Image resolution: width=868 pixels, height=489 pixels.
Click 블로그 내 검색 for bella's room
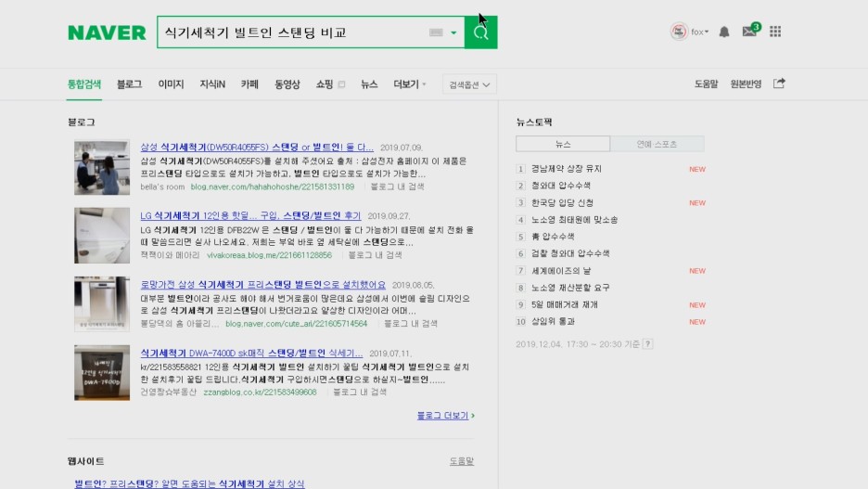(397, 187)
